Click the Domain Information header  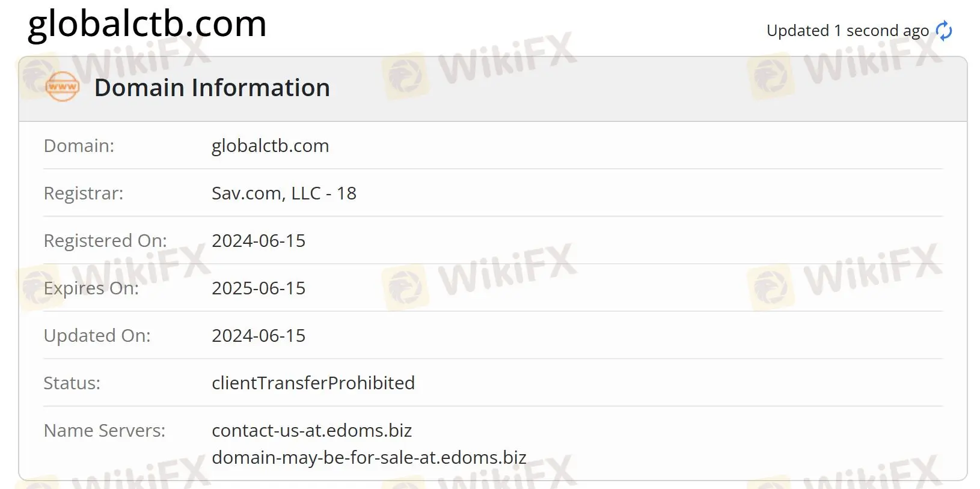(212, 88)
